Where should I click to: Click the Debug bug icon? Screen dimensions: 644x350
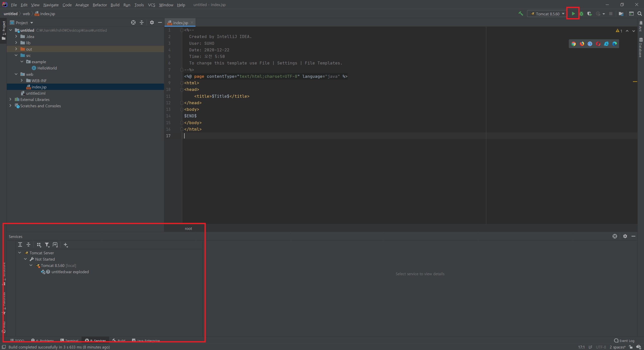tap(581, 14)
